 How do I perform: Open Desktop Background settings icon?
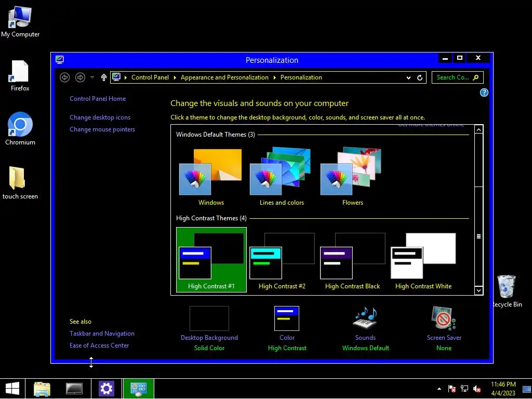point(209,318)
